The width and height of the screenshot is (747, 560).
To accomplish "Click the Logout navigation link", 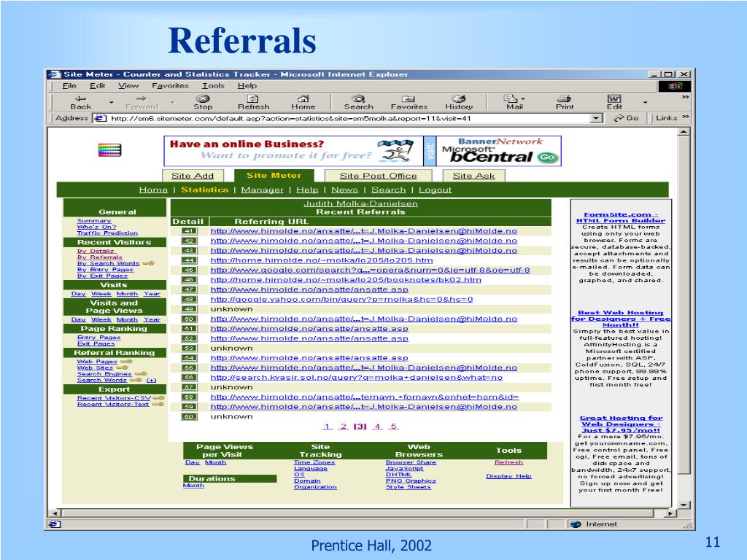I will (x=435, y=190).
